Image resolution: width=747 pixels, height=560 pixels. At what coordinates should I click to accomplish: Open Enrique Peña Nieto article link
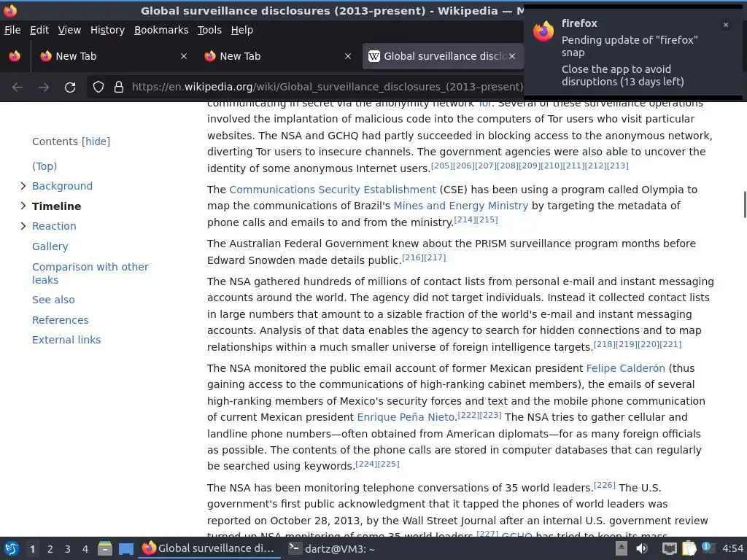pos(406,417)
